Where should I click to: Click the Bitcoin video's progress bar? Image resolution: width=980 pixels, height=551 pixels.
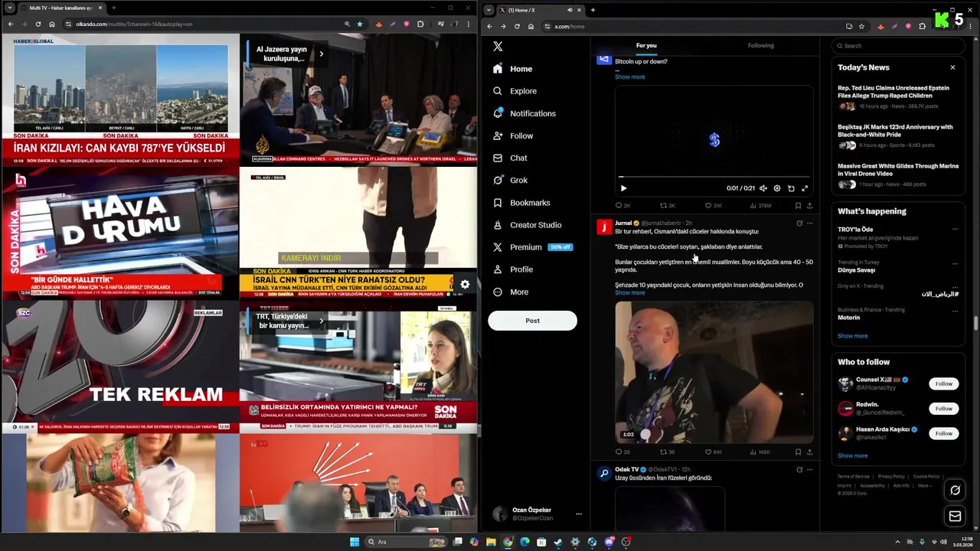tap(714, 177)
